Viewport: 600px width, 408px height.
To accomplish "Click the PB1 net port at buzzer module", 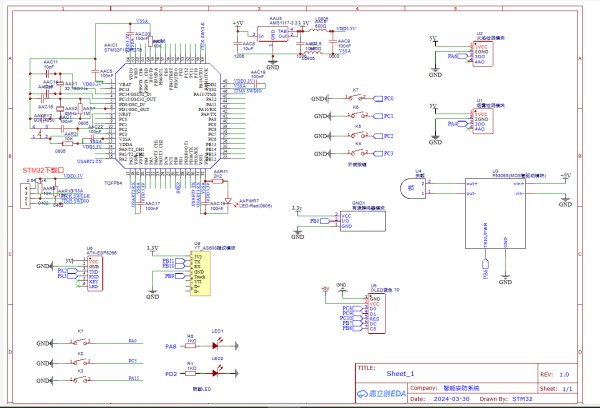I will click(320, 221).
